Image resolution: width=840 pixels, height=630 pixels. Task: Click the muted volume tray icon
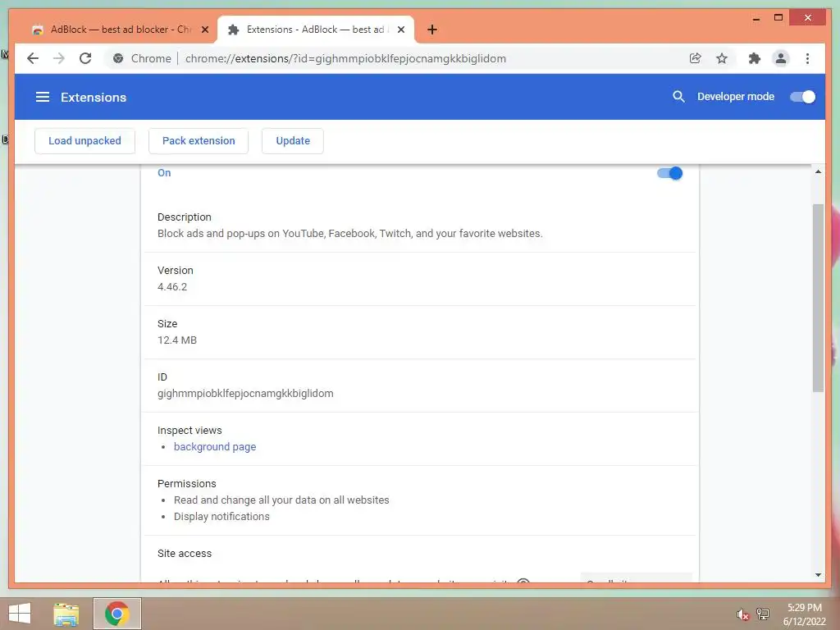click(742, 614)
